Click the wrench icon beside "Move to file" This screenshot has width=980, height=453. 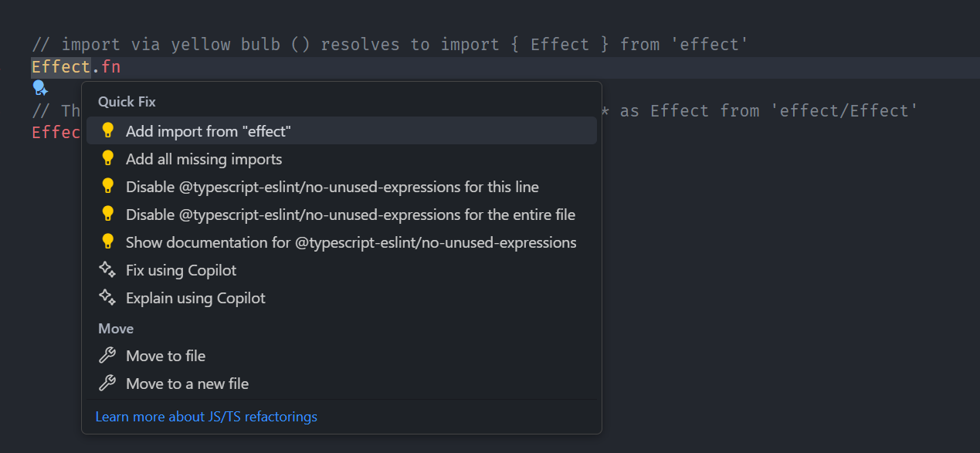pyautogui.click(x=107, y=356)
